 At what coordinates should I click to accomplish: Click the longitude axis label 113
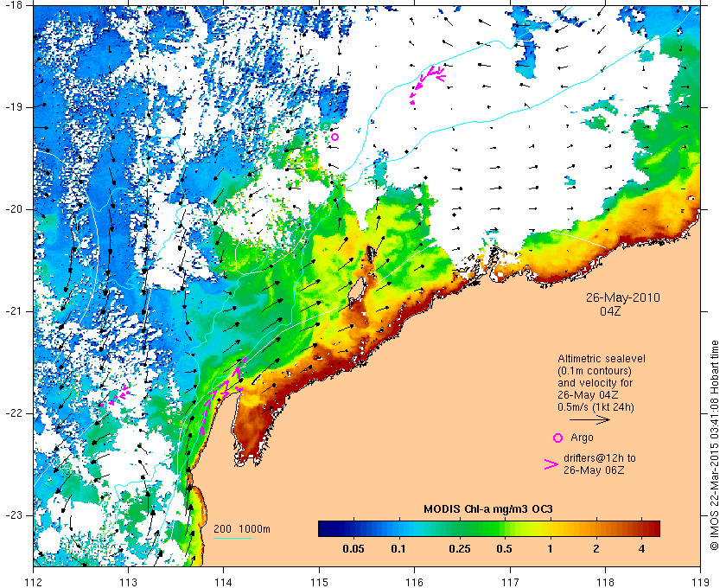click(x=128, y=582)
